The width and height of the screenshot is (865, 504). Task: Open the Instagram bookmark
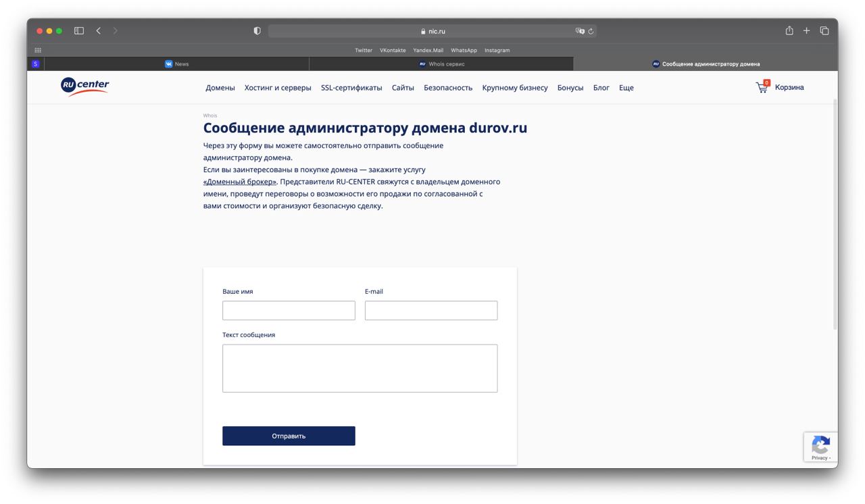coord(497,50)
